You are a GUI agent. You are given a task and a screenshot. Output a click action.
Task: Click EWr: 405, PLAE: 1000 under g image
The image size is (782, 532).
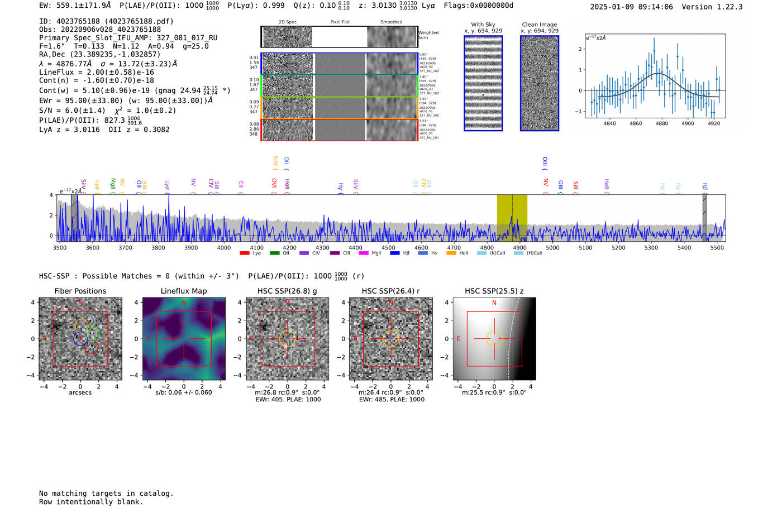pos(288,400)
